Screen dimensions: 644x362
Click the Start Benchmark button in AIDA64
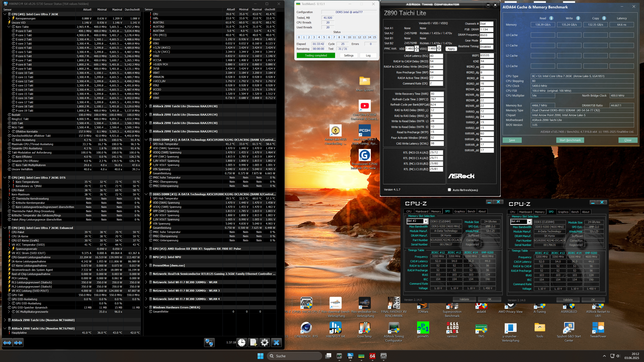pos(570,140)
